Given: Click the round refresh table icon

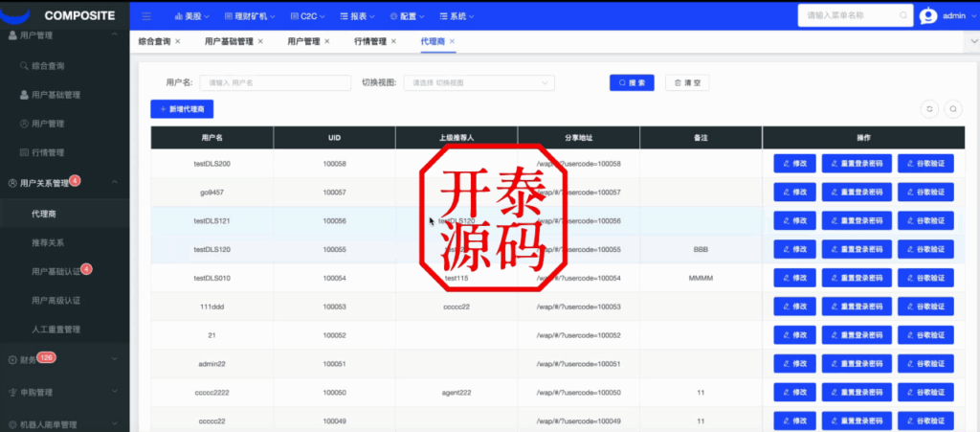Looking at the screenshot, I should coord(929,109).
